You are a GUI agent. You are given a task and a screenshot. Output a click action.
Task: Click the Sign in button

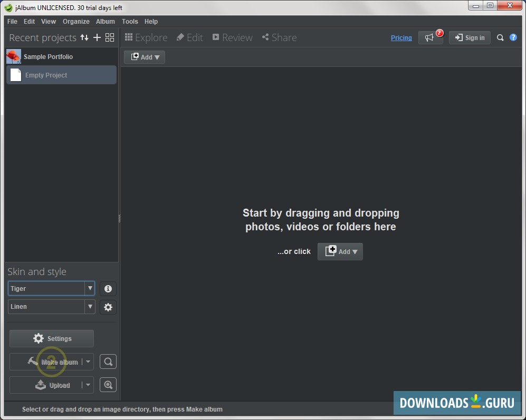(470, 37)
